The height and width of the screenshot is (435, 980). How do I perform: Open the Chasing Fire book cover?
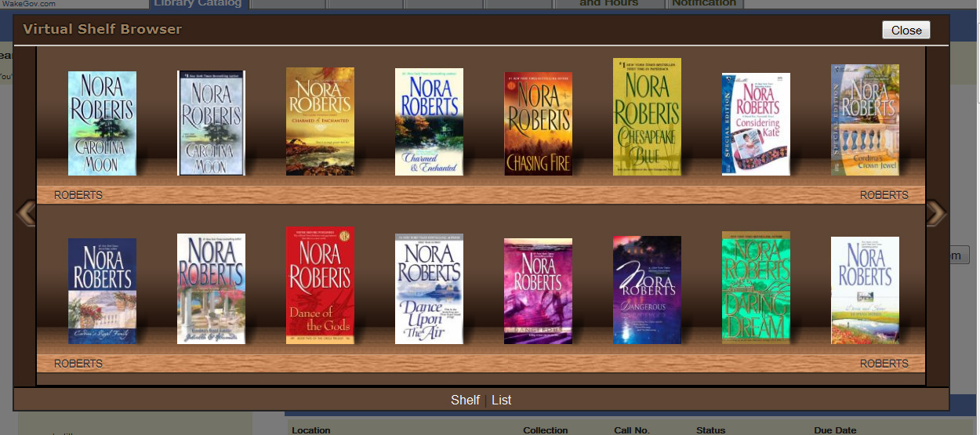(538, 123)
